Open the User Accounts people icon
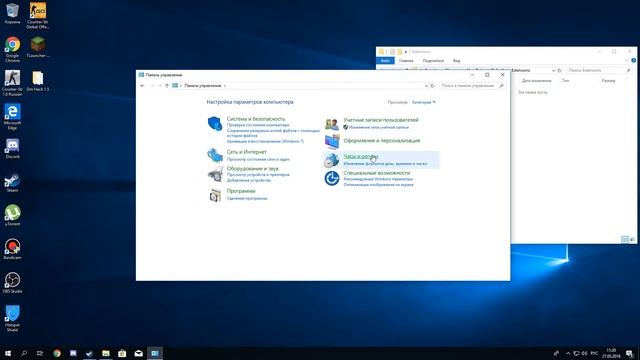 coord(331,124)
